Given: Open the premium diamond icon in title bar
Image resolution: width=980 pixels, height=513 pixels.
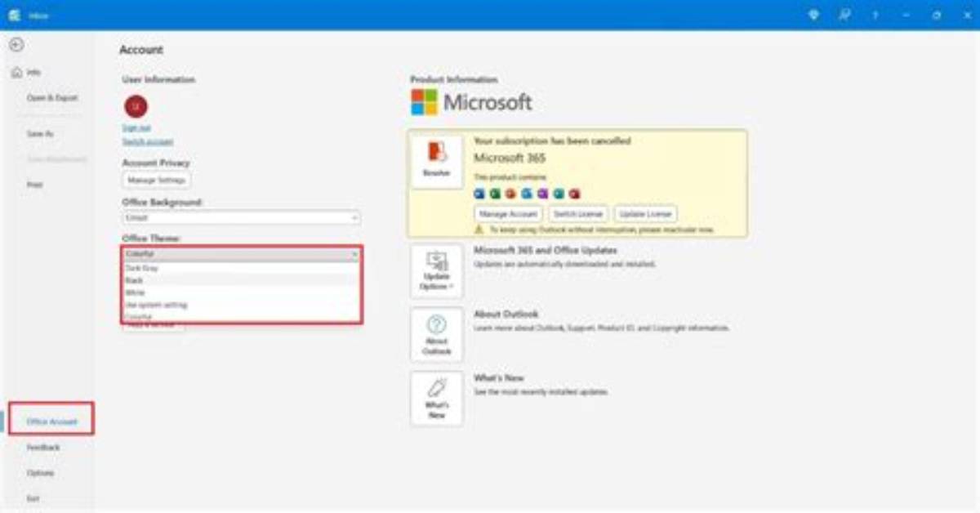Looking at the screenshot, I should tap(813, 15).
